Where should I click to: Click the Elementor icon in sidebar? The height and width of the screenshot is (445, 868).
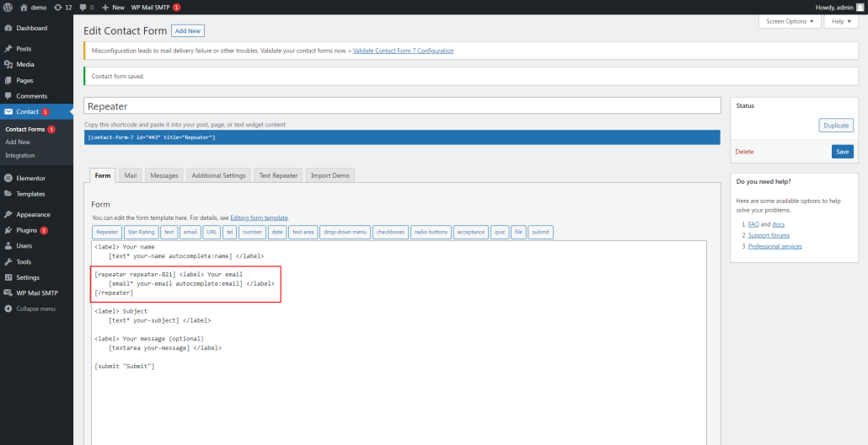8,178
